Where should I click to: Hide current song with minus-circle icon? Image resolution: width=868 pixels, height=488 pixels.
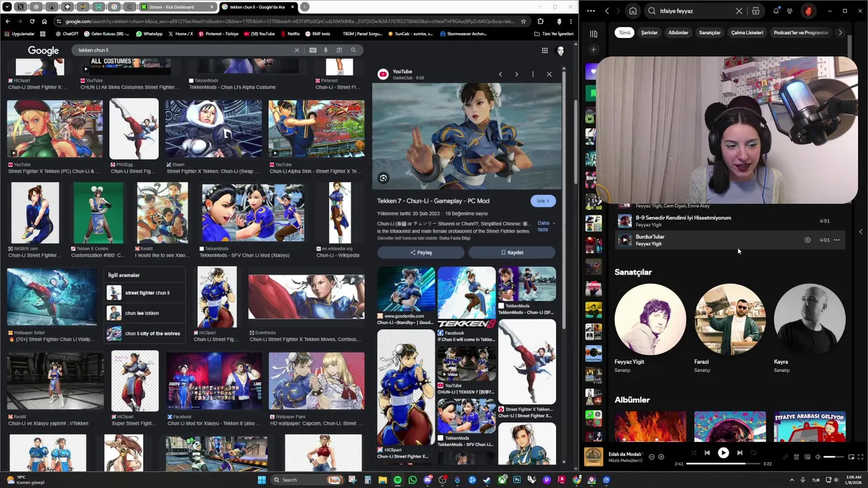pos(652,457)
